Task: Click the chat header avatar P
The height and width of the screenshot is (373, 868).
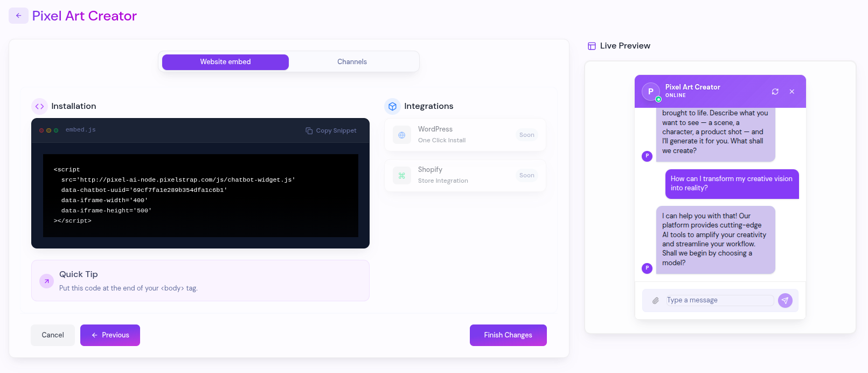Action: pyautogui.click(x=651, y=92)
